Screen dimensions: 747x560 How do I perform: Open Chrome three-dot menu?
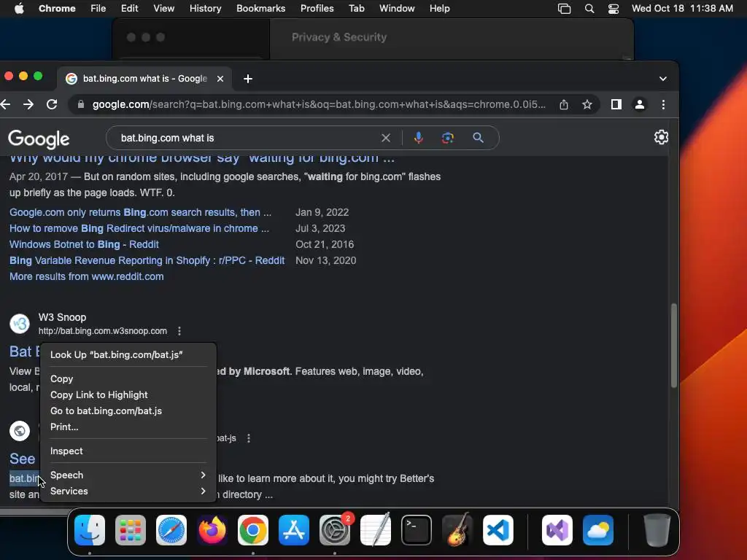(663, 104)
